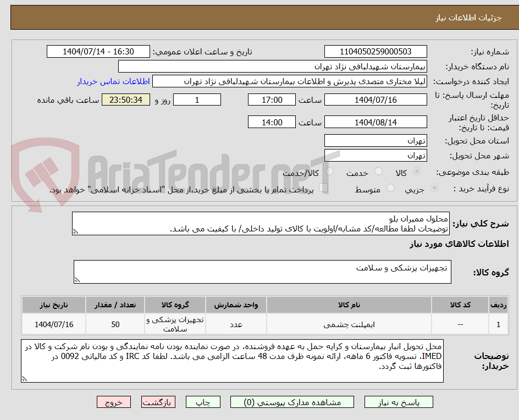
Task: Click the چاپ (print) button
Action: [203, 402]
